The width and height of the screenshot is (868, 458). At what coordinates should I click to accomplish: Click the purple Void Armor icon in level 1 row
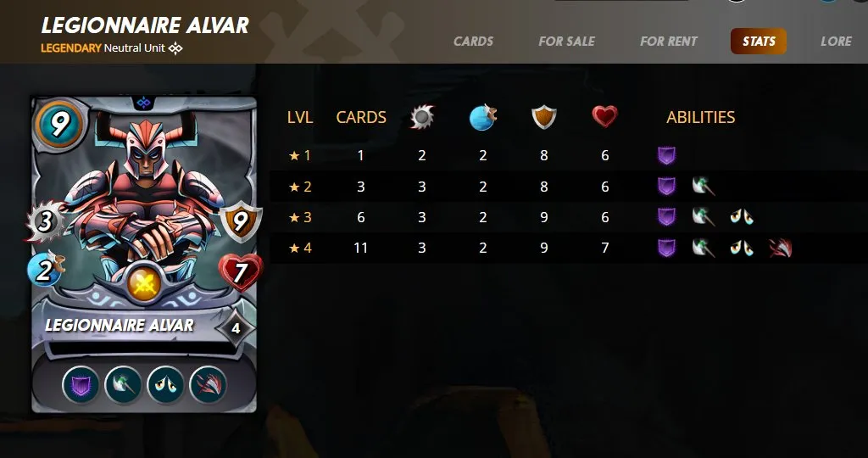click(x=666, y=155)
